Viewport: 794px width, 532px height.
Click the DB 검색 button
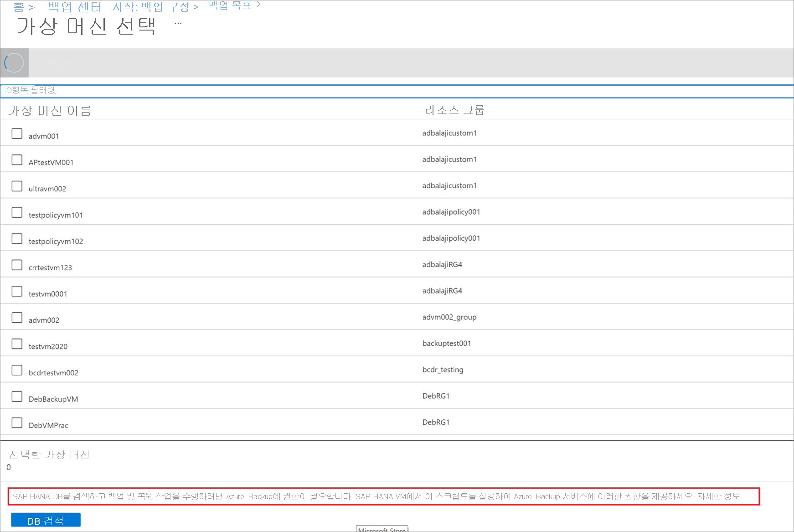(46, 520)
